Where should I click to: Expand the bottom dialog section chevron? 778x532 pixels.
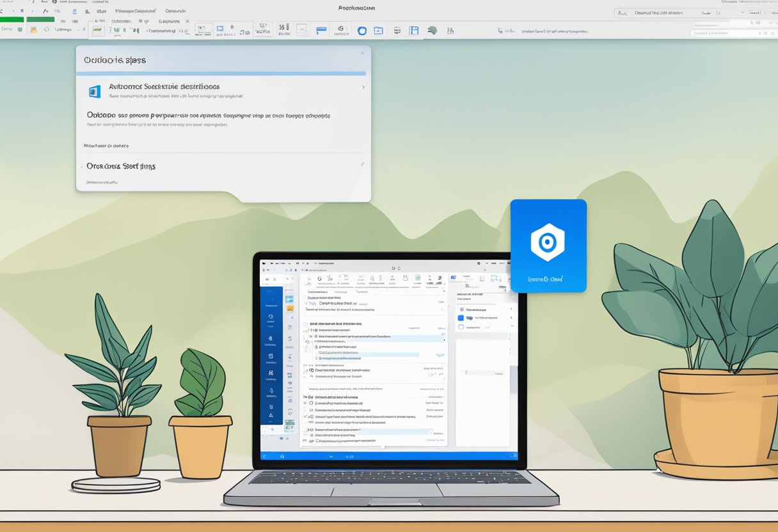362,164
